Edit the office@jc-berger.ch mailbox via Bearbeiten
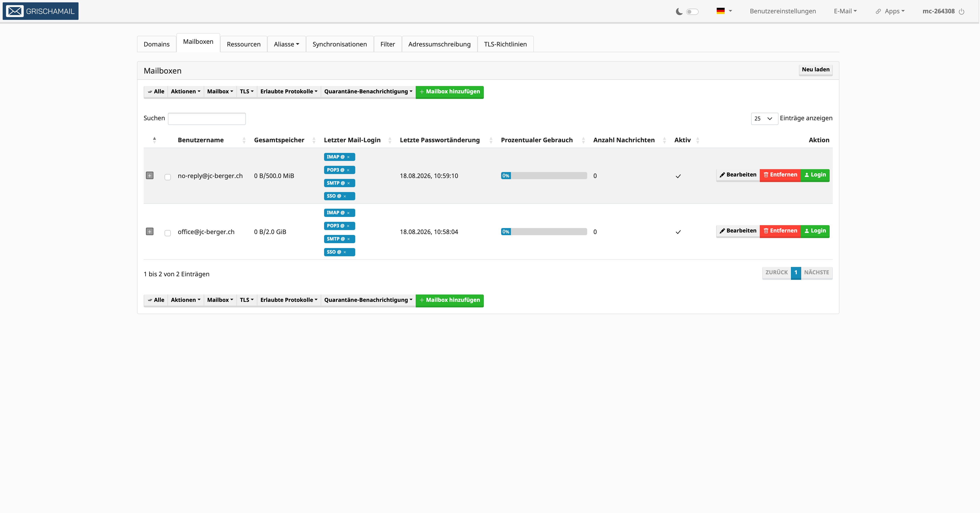 [x=738, y=231]
